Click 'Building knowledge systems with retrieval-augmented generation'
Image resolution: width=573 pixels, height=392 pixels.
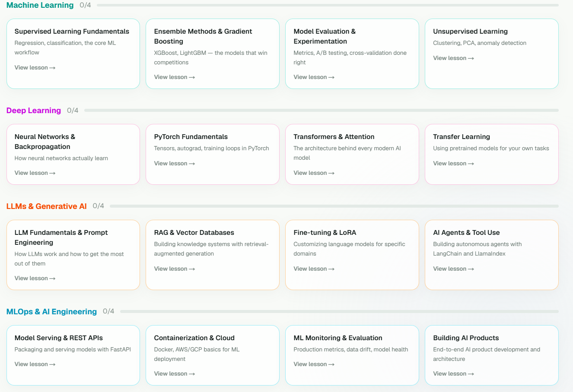[211, 249]
